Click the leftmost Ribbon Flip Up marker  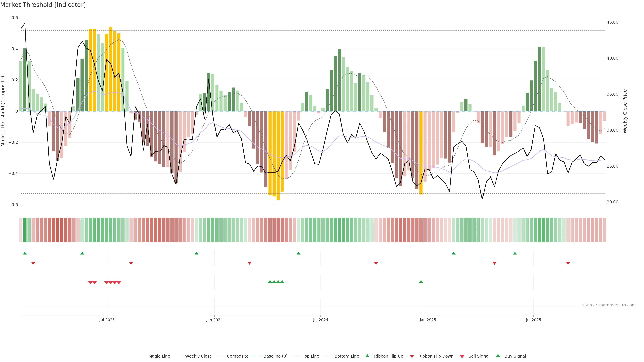click(25, 253)
